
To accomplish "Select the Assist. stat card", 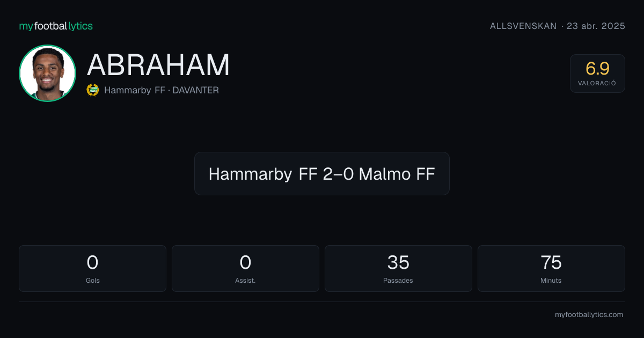I will click(245, 268).
